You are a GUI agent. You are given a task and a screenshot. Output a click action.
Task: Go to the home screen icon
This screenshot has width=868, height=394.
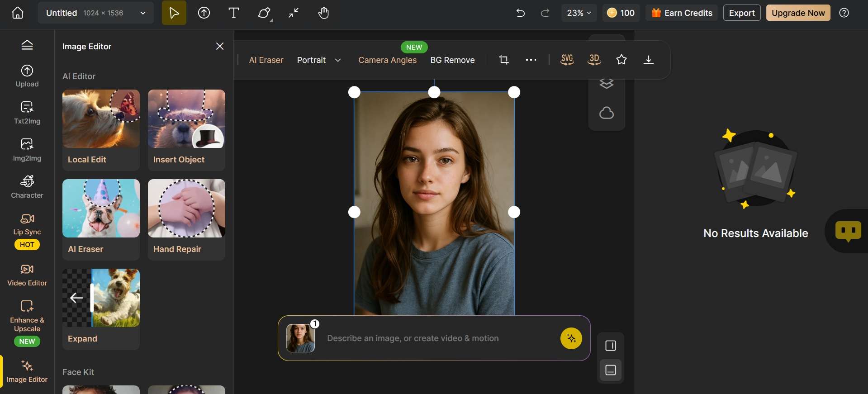[18, 13]
